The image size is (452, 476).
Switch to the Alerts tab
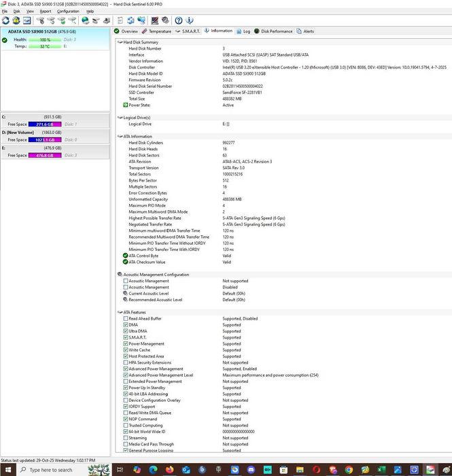click(x=305, y=31)
